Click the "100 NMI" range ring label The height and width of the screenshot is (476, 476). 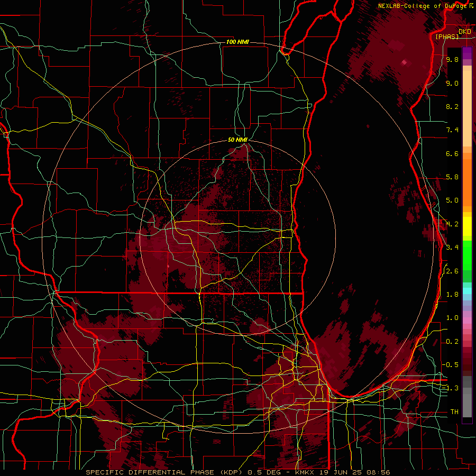click(237, 42)
